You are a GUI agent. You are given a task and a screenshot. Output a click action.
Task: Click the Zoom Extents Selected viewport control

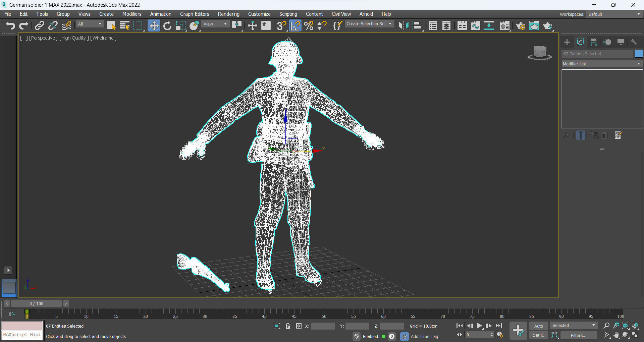tap(626, 326)
